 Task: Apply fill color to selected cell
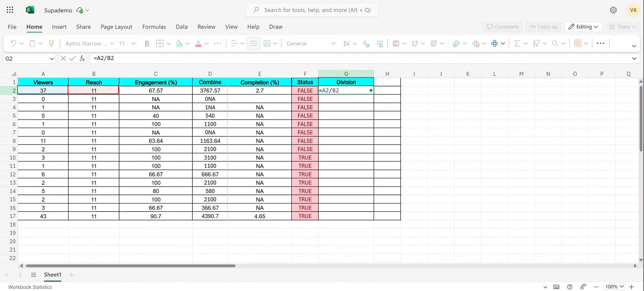[x=179, y=43]
